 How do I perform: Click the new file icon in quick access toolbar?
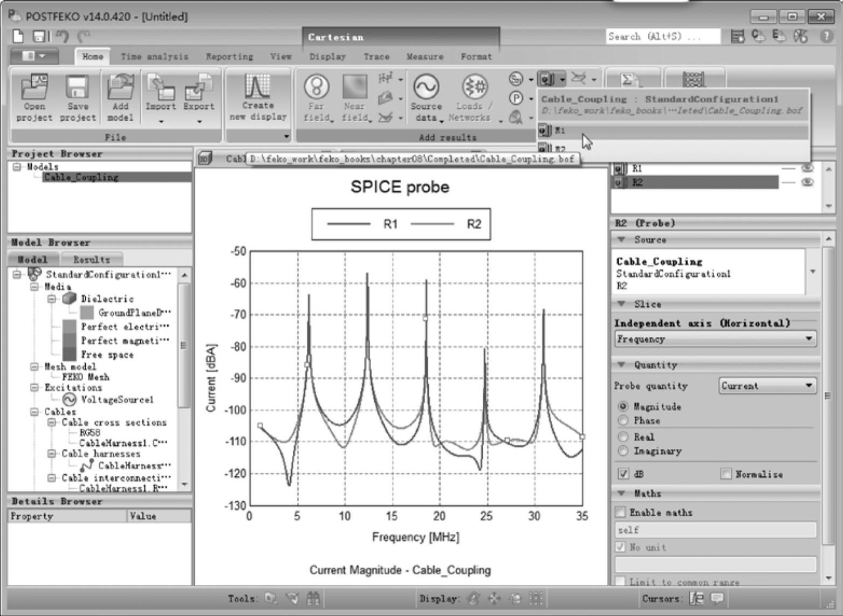(18, 37)
